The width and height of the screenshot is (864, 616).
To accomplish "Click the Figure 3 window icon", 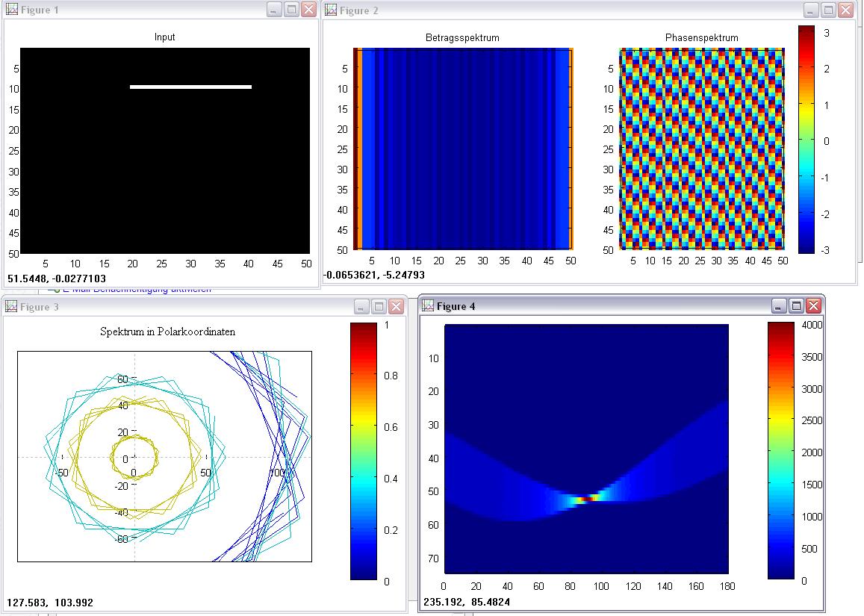I will tap(11, 306).
